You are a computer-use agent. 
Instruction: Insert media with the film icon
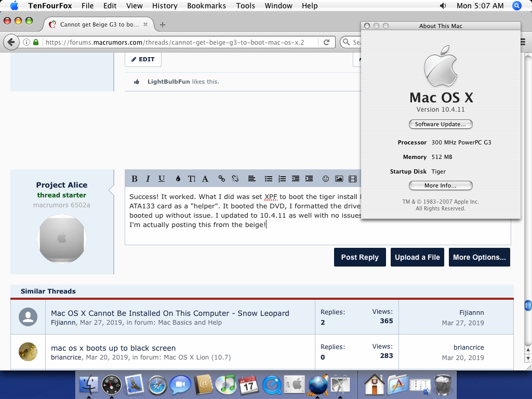(x=353, y=179)
